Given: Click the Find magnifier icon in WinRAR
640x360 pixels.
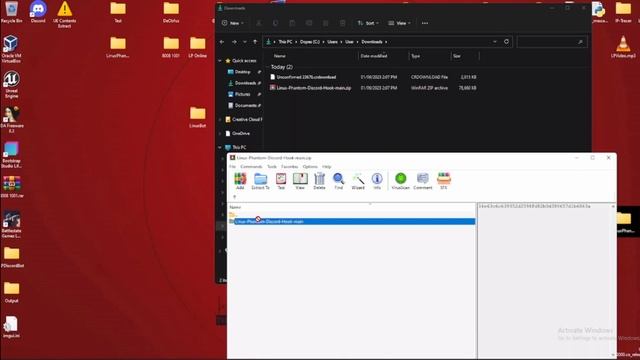Looking at the screenshot, I should [338, 181].
